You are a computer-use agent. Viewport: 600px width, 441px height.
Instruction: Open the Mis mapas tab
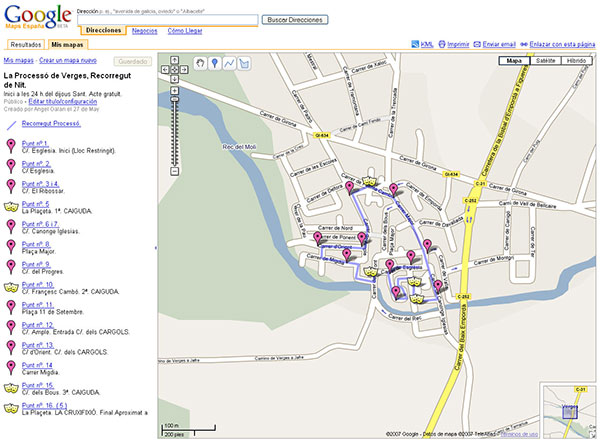[67, 45]
